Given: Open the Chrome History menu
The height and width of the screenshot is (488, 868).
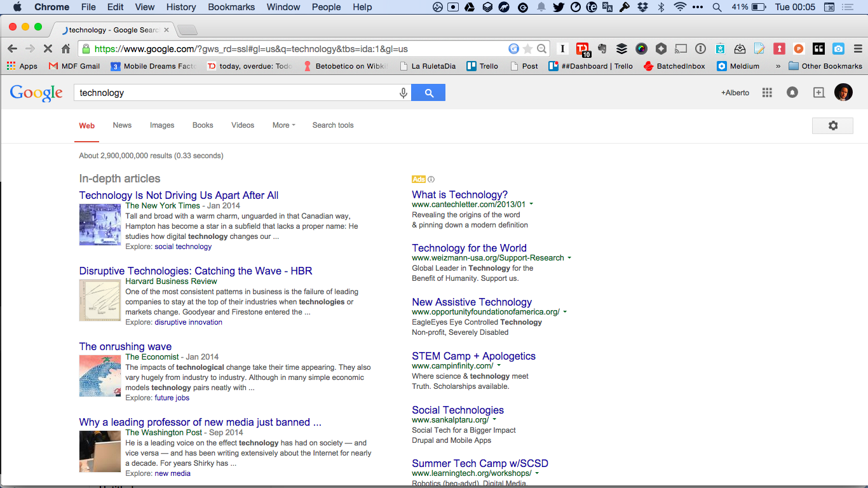Looking at the screenshot, I should point(181,7).
